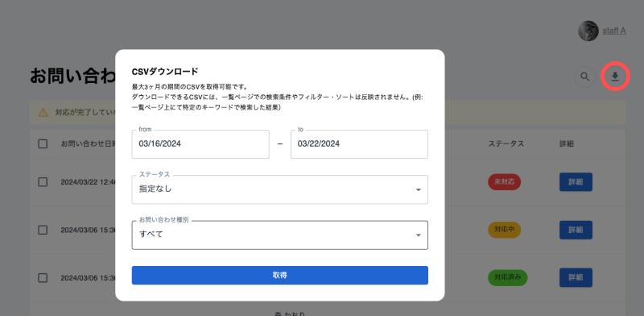Click the 2024/03/22 date cell

tap(89, 182)
